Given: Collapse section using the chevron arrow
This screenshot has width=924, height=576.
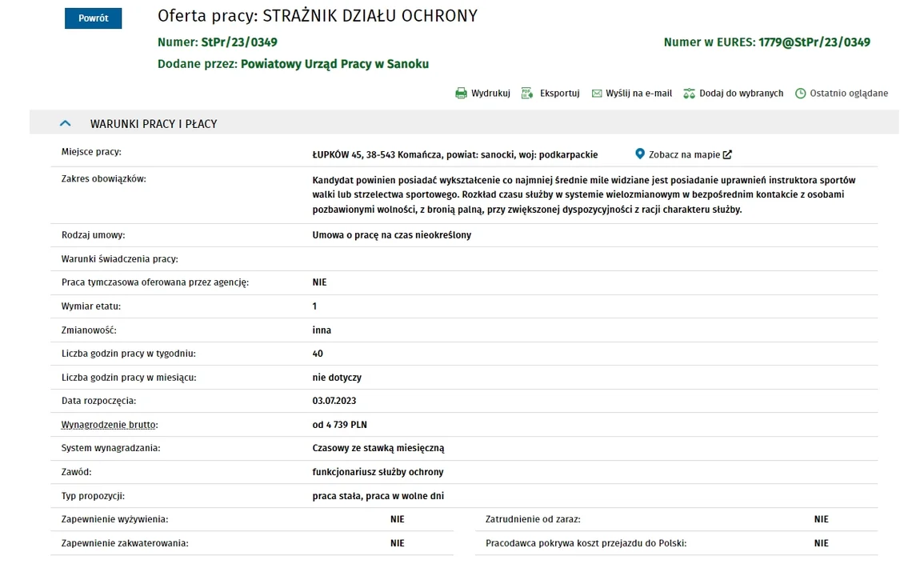Looking at the screenshot, I should [66, 123].
